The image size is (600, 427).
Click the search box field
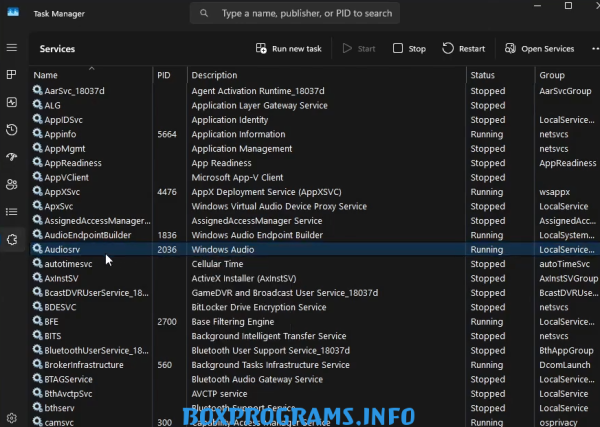295,13
